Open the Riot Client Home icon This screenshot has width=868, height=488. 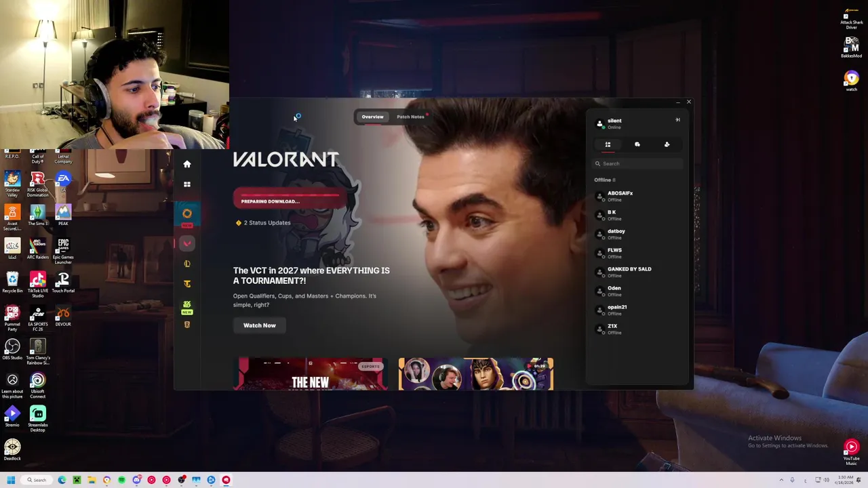click(x=187, y=164)
